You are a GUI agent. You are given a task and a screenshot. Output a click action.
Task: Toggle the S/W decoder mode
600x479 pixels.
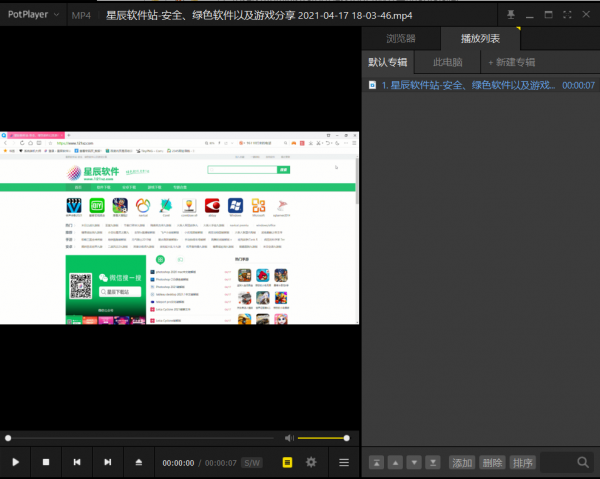[252, 463]
